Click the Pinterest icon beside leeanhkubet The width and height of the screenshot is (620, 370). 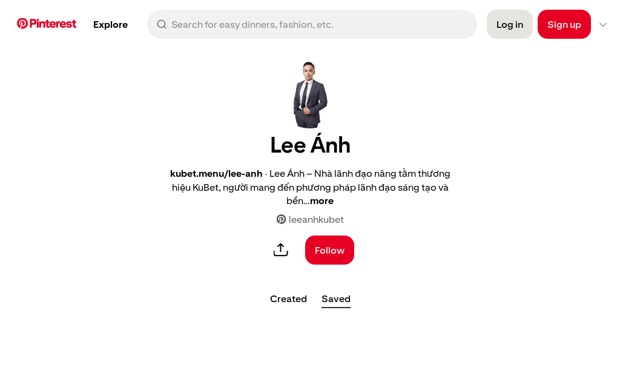pos(281,219)
